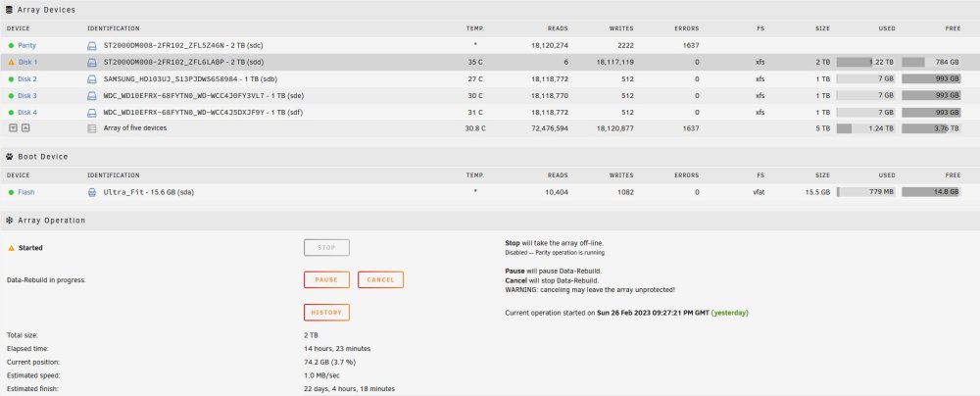This screenshot has width=980, height=396.
Task: Click the drive icon in the Disk 1 row
Action: (92, 62)
